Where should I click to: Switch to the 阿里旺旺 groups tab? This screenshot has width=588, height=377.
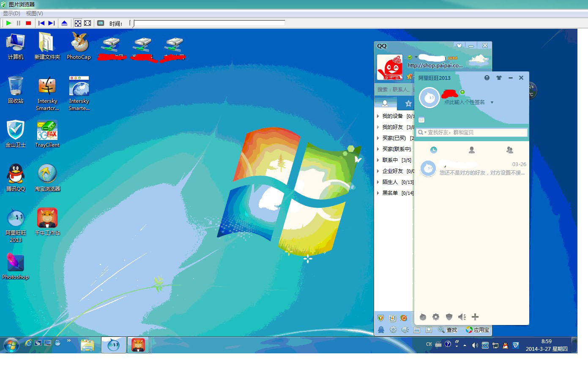509,150
